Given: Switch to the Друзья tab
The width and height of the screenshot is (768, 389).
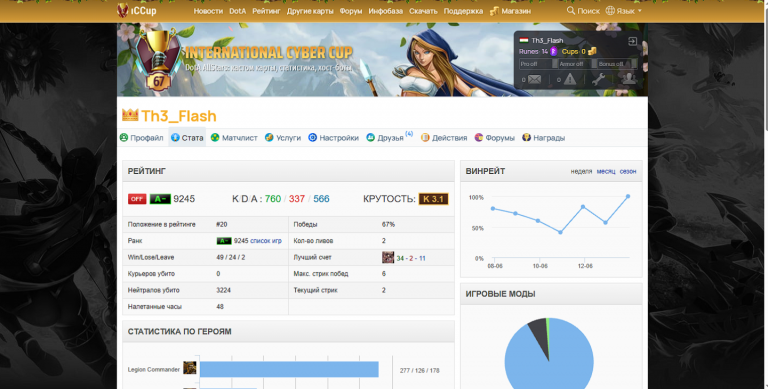Looking at the screenshot, I should [389, 138].
